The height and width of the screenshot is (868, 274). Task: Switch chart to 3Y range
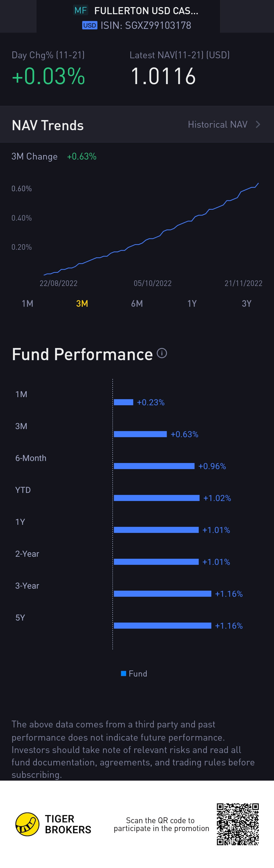coord(247,304)
